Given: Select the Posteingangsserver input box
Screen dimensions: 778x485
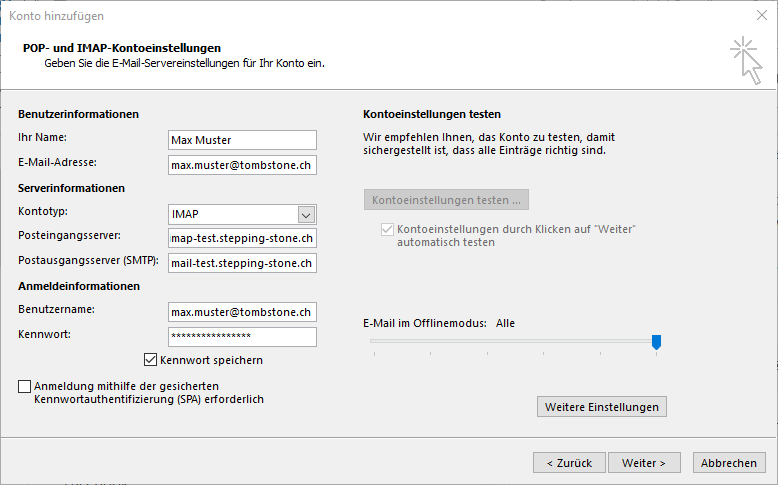Looking at the screenshot, I should (242, 238).
